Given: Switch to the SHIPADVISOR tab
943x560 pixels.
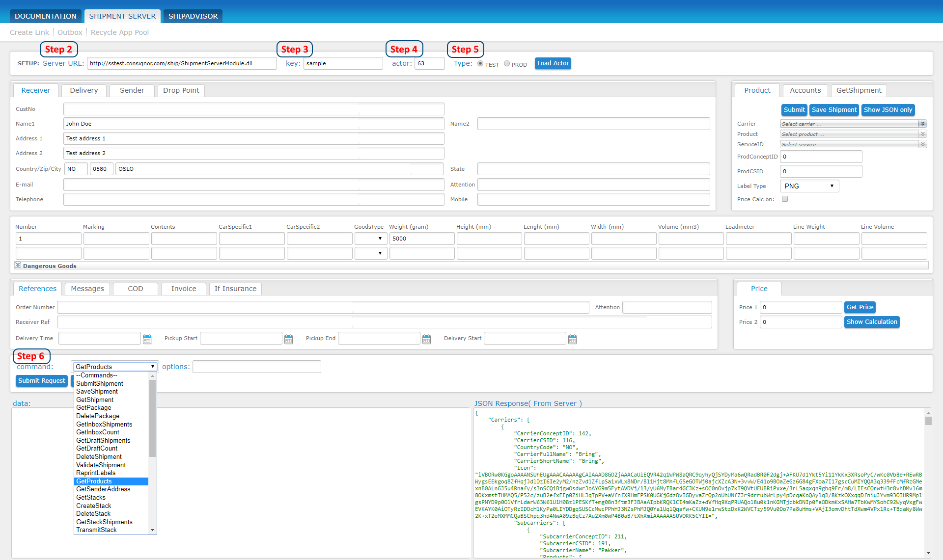Looking at the screenshot, I should (193, 16).
